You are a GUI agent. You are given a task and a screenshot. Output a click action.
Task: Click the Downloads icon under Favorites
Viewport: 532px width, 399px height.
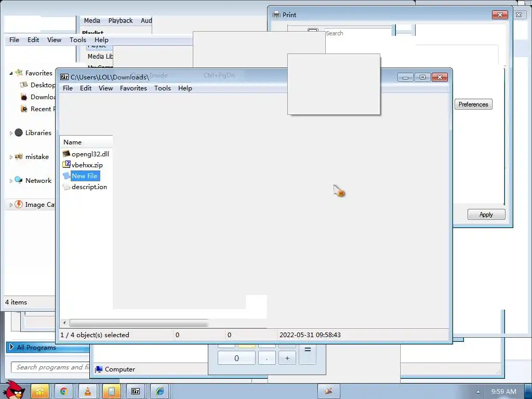[24, 97]
